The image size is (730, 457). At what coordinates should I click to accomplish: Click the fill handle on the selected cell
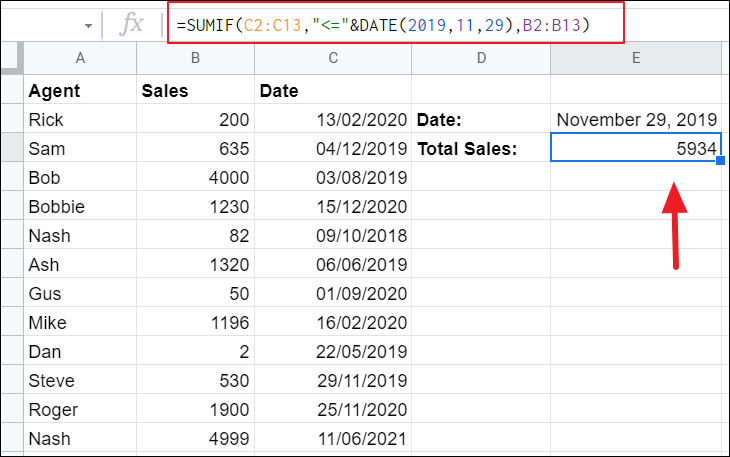coord(720,161)
